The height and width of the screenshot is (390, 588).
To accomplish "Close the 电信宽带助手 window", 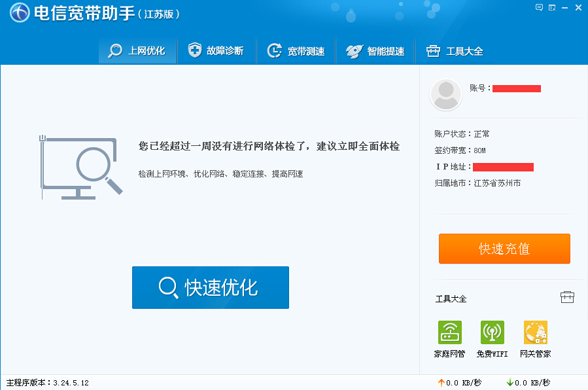I will (578, 7).
